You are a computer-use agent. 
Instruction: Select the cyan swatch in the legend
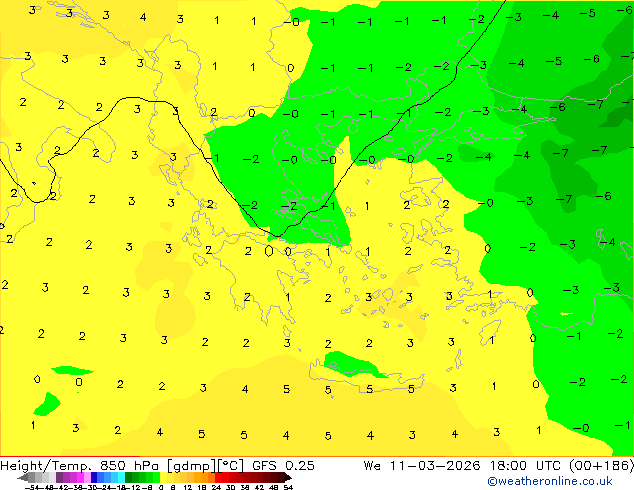[x=121, y=477]
